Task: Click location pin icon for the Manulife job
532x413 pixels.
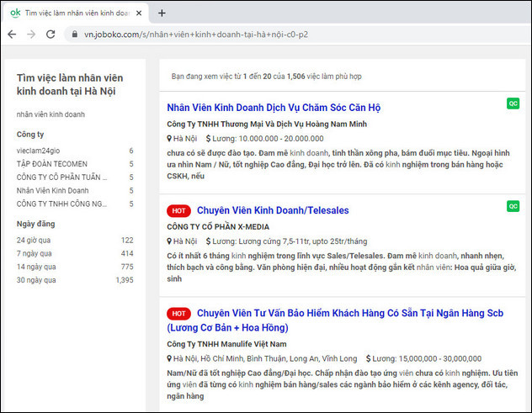Action: 169,358
